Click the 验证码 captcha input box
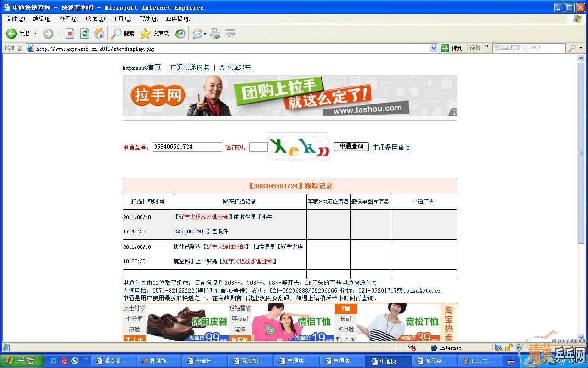Viewport: 588px width, 368px height. point(259,147)
